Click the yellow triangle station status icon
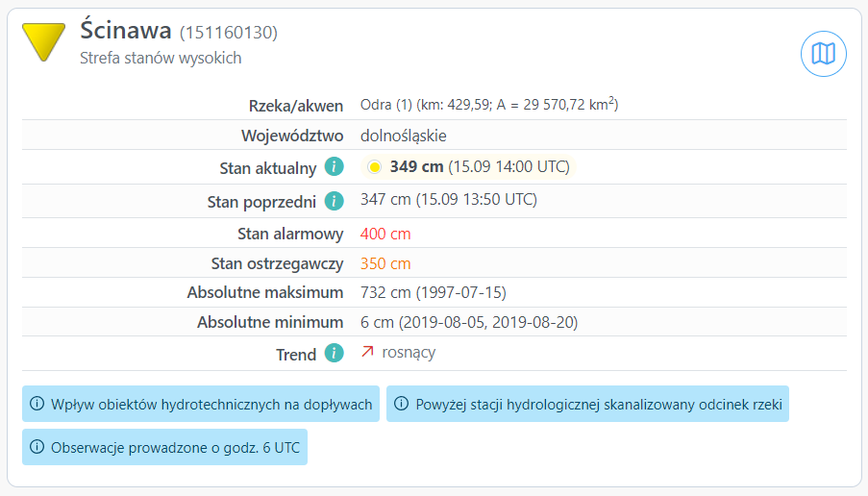 [44, 40]
